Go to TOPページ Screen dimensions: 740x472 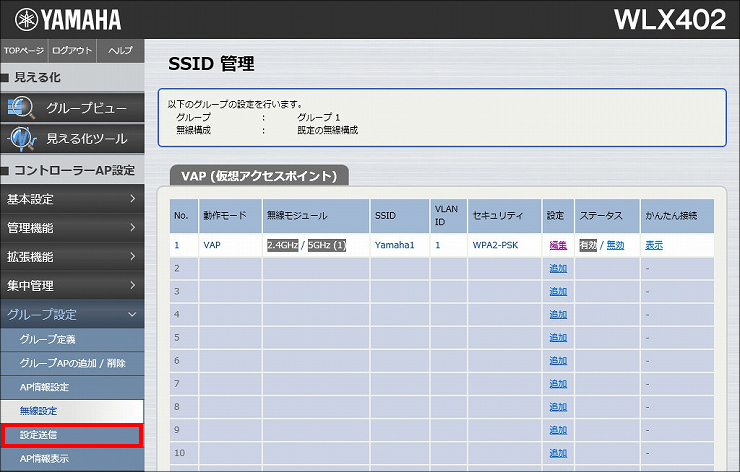click(24, 51)
